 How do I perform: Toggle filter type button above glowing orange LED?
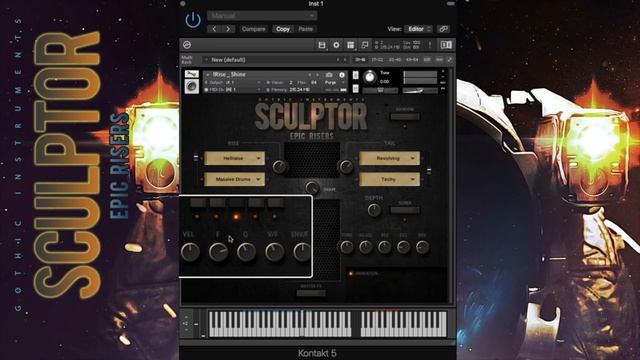236,203
